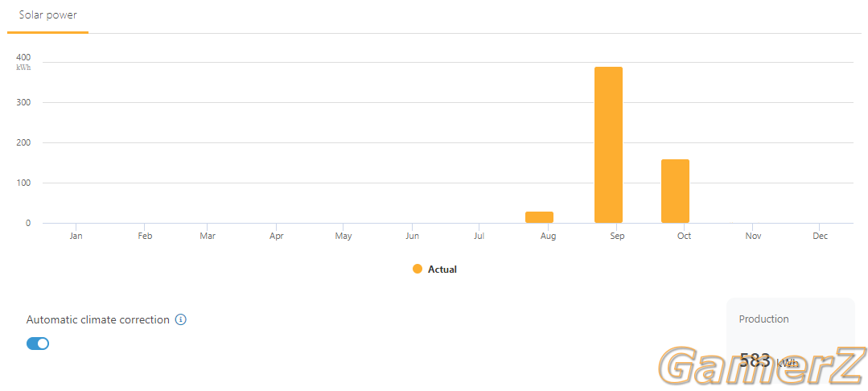This screenshot has width=868, height=391.
Task: Click the October bar in chart
Action: pos(675,191)
